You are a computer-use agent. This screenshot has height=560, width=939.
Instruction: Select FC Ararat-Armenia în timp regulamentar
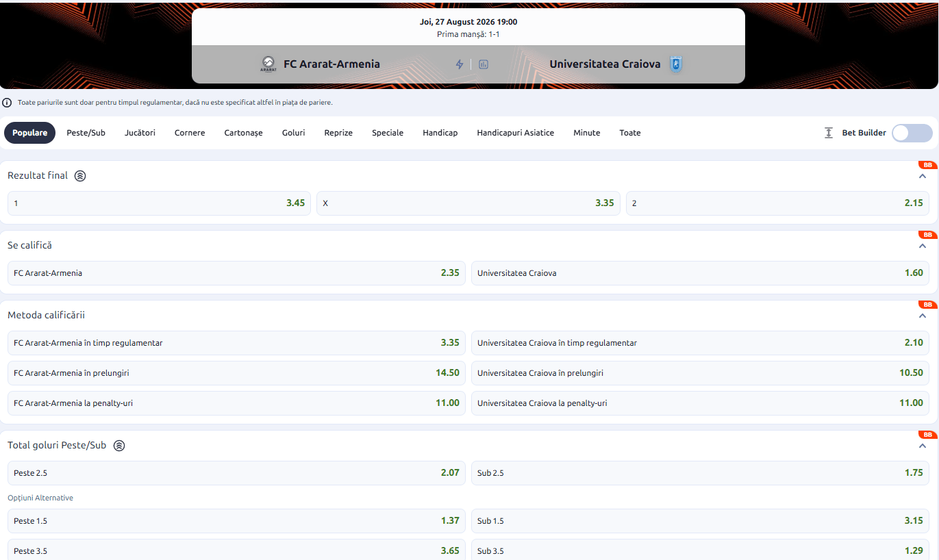click(x=236, y=343)
